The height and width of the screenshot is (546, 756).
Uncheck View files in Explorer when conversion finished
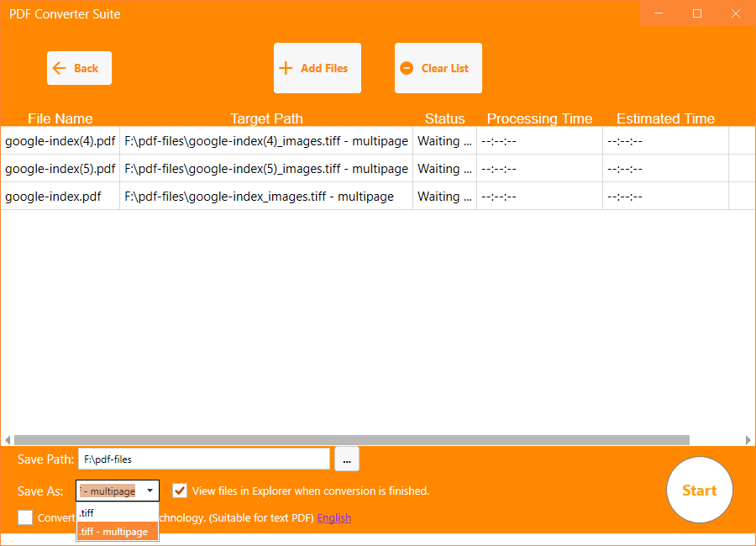179,491
